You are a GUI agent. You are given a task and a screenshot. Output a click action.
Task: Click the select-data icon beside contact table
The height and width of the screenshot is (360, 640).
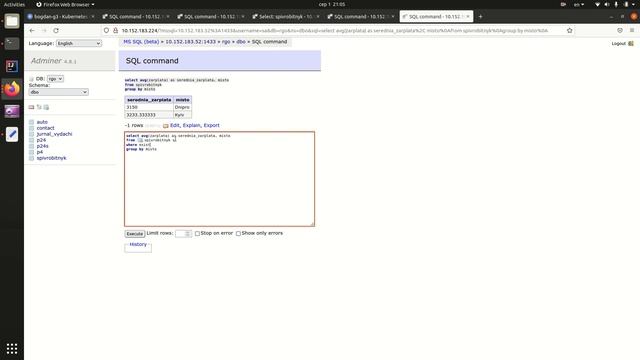[31, 128]
